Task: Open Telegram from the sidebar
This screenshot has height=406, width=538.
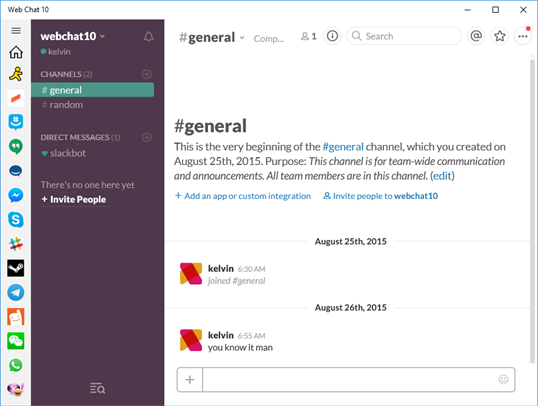Action: (x=16, y=292)
